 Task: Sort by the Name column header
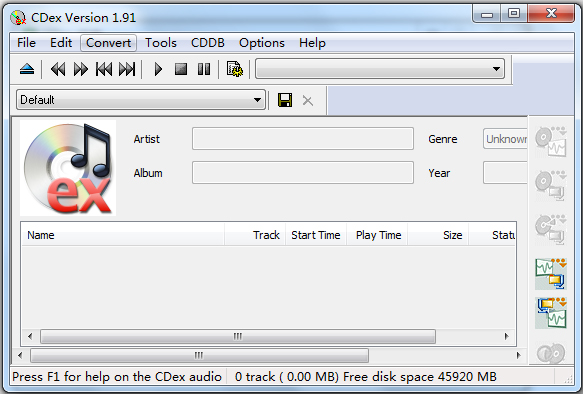pos(123,235)
